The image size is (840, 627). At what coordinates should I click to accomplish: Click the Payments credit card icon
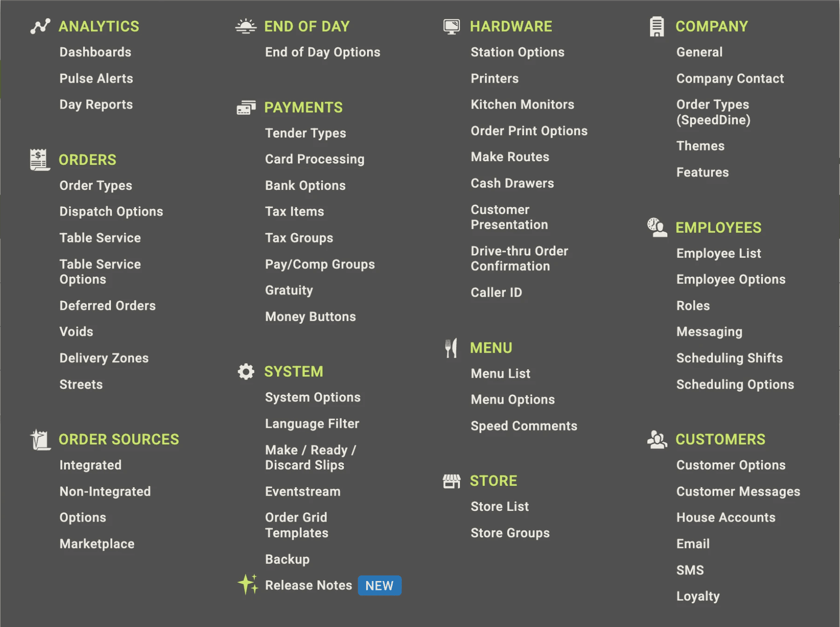(246, 108)
